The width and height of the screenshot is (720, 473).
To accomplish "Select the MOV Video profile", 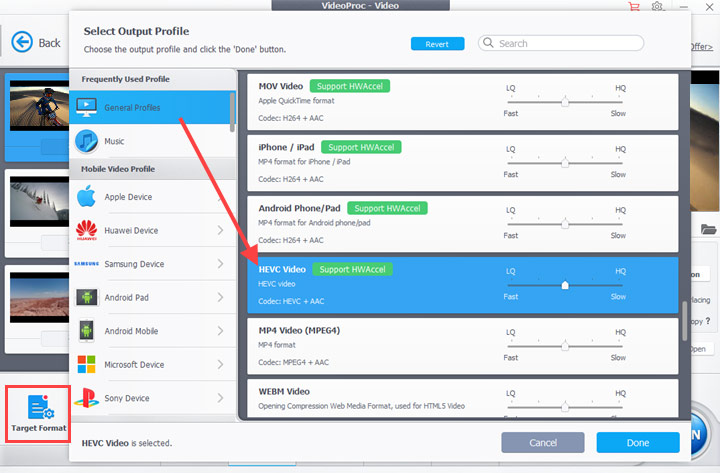I will 462,102.
